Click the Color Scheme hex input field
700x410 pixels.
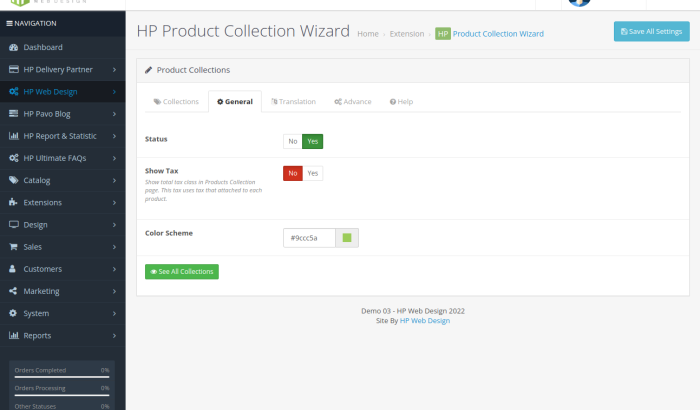tap(309, 238)
